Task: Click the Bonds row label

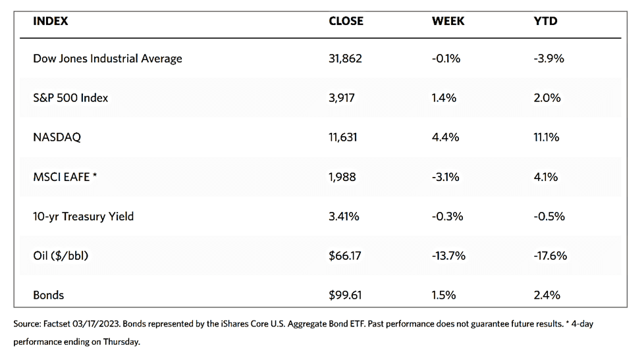Action: point(49,295)
